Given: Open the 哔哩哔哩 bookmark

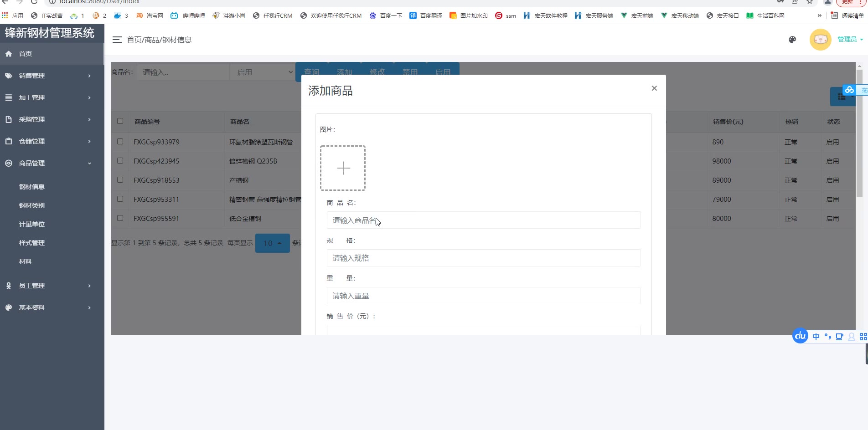Looking at the screenshot, I should click(x=188, y=15).
